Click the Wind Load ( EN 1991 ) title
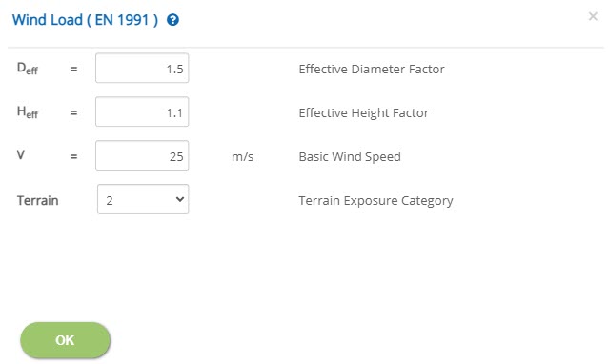Image resolution: width=608 pixels, height=364 pixels. pyautogui.click(x=86, y=20)
